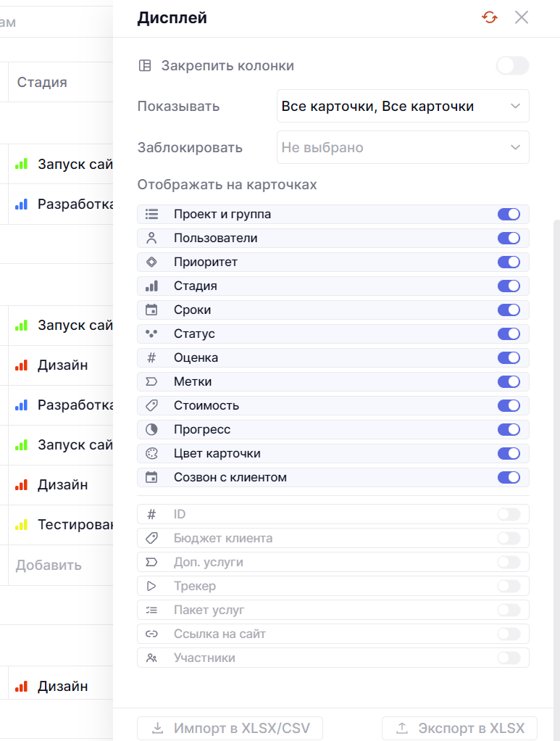Disable the Сроки display toggle
Image resolution: width=560 pixels, height=741 pixels.
[509, 310]
